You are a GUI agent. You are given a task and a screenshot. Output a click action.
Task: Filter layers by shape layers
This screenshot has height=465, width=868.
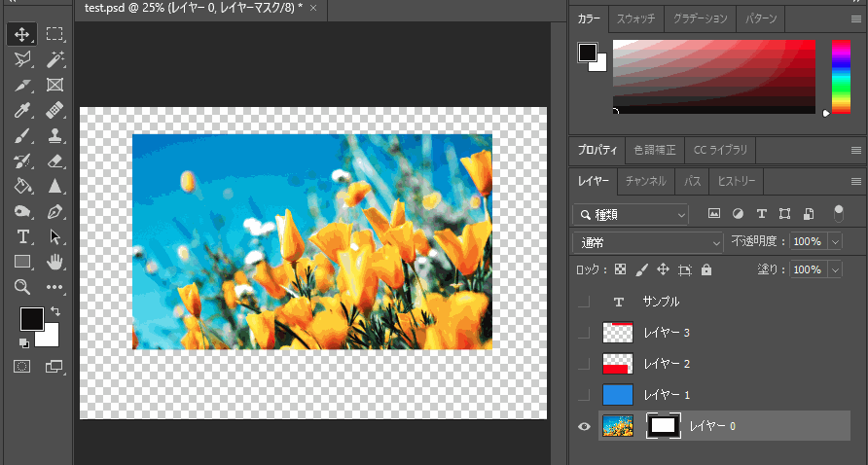(784, 214)
